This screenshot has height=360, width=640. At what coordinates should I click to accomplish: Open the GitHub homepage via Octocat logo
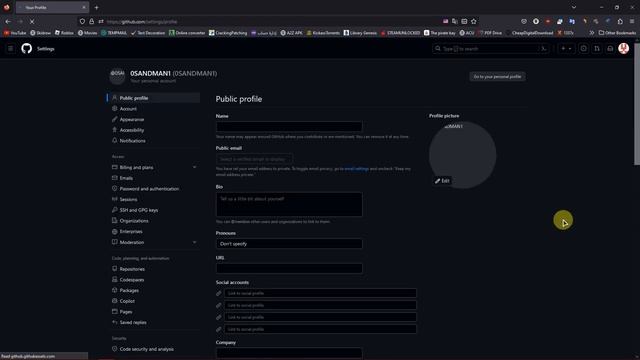[27, 49]
